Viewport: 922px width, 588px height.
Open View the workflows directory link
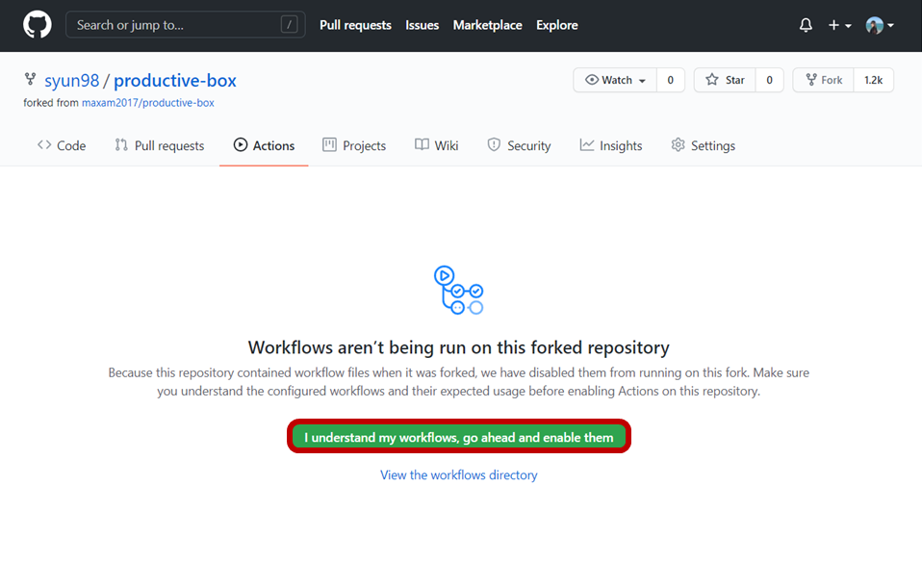(459, 475)
